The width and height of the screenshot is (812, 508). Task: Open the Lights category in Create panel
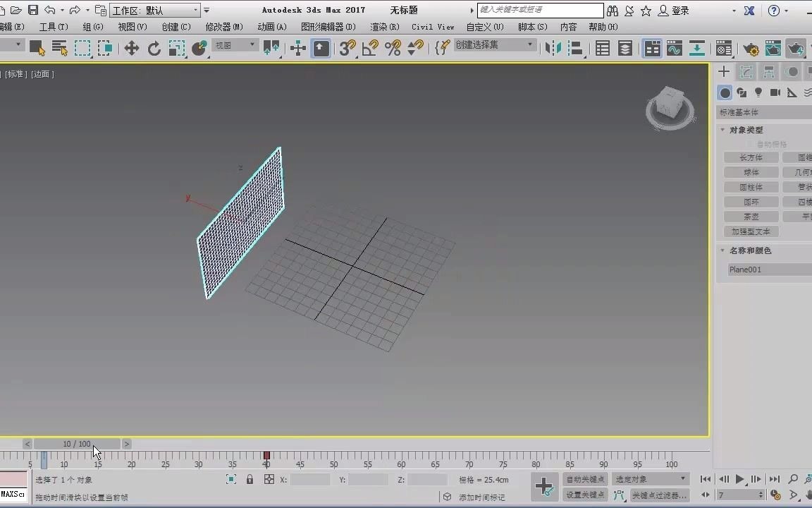[758, 92]
